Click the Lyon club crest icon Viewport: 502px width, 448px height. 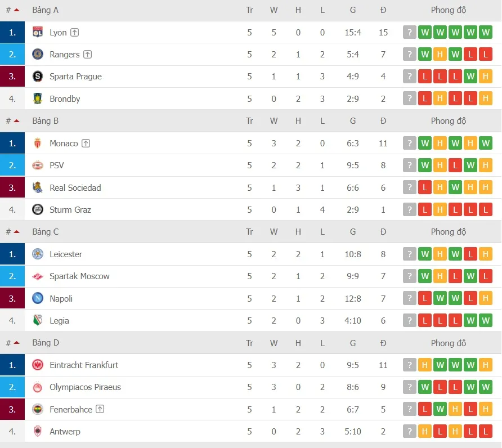pyautogui.click(x=39, y=32)
